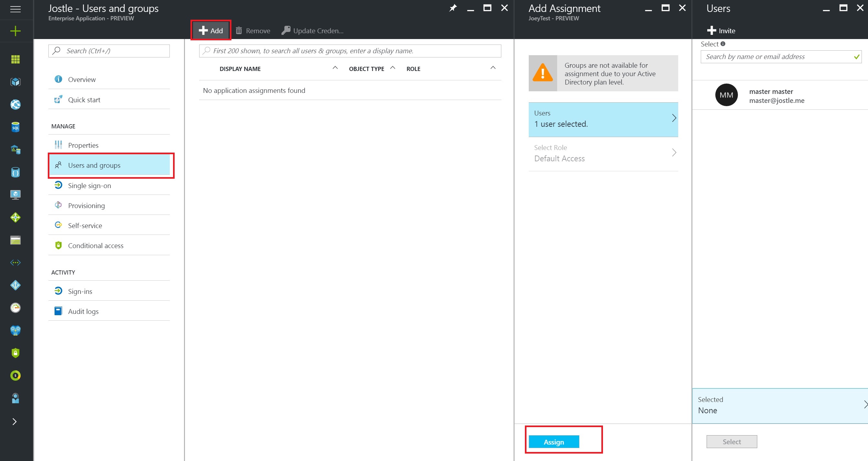Screen dimensions: 868x461
Task: Sort by OBJECT TYPE column arrow
Action: [393, 68]
